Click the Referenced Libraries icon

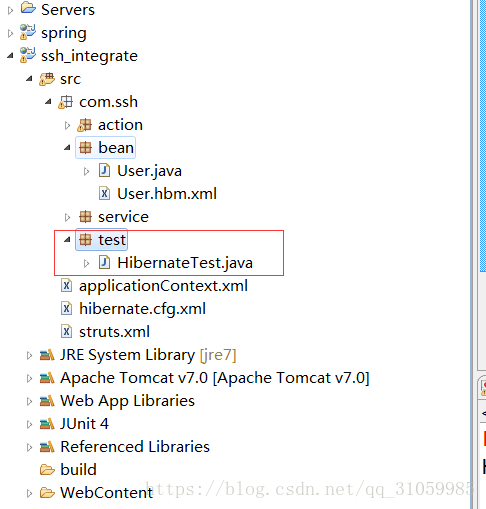(47, 447)
